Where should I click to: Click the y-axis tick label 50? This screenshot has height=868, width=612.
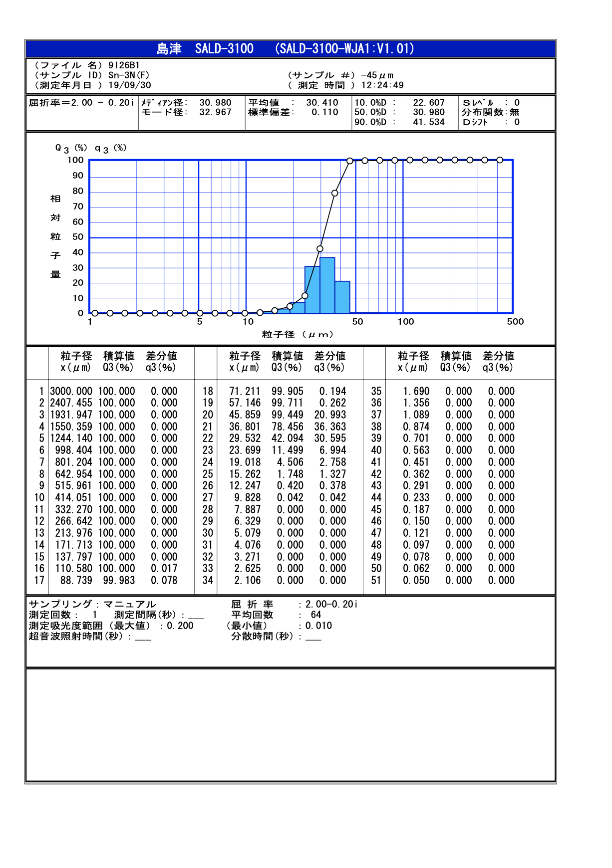[78, 237]
